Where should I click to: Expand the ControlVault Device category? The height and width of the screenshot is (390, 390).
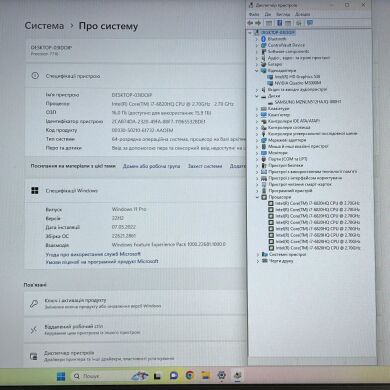[x=257, y=45]
